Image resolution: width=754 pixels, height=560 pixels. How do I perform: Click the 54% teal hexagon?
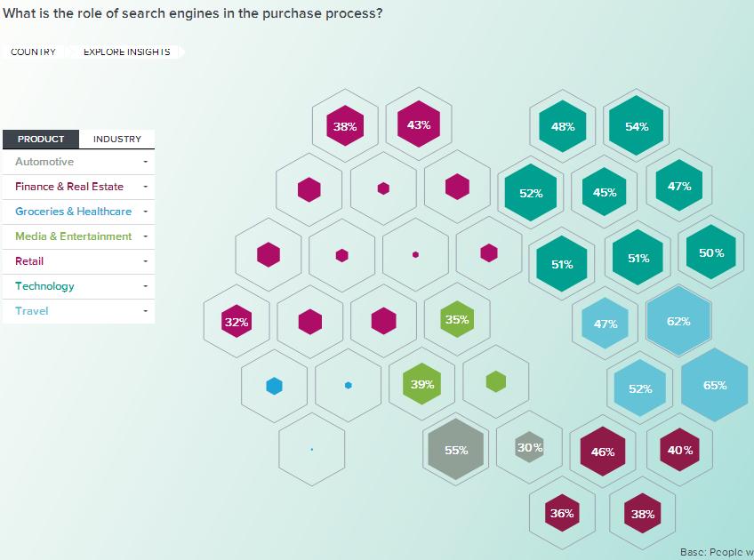pyautogui.click(x=637, y=126)
